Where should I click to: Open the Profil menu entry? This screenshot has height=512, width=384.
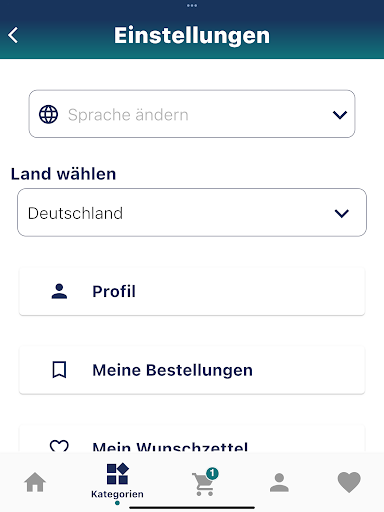click(x=192, y=291)
